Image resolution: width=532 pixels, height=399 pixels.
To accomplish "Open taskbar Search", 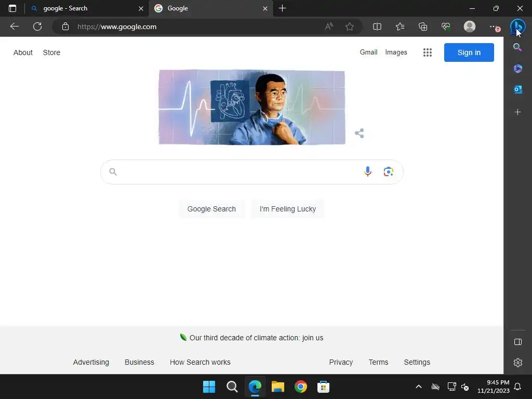I will tap(232, 387).
